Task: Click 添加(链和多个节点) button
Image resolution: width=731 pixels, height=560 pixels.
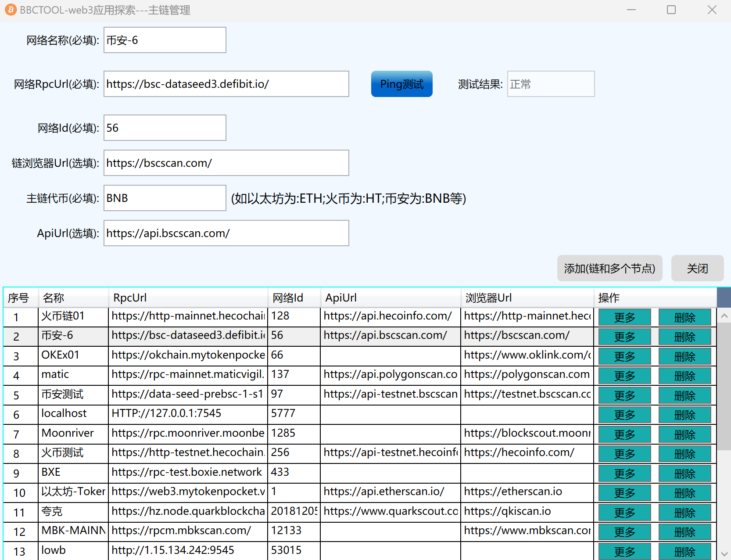Action: (x=609, y=268)
